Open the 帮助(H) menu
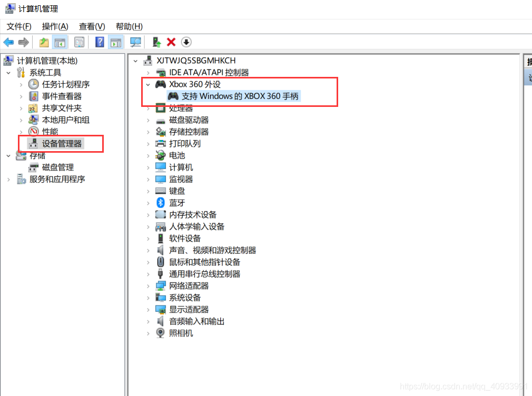Image resolution: width=532 pixels, height=396 pixels. [x=129, y=26]
